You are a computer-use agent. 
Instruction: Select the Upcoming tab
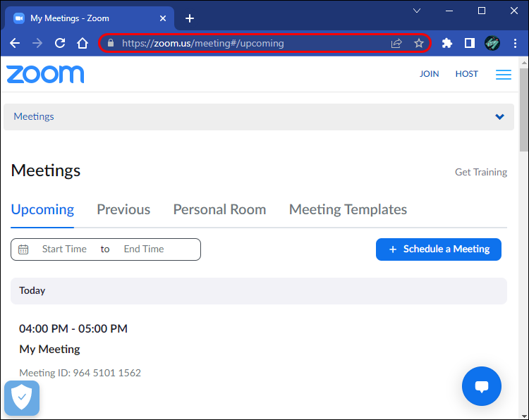tap(42, 209)
